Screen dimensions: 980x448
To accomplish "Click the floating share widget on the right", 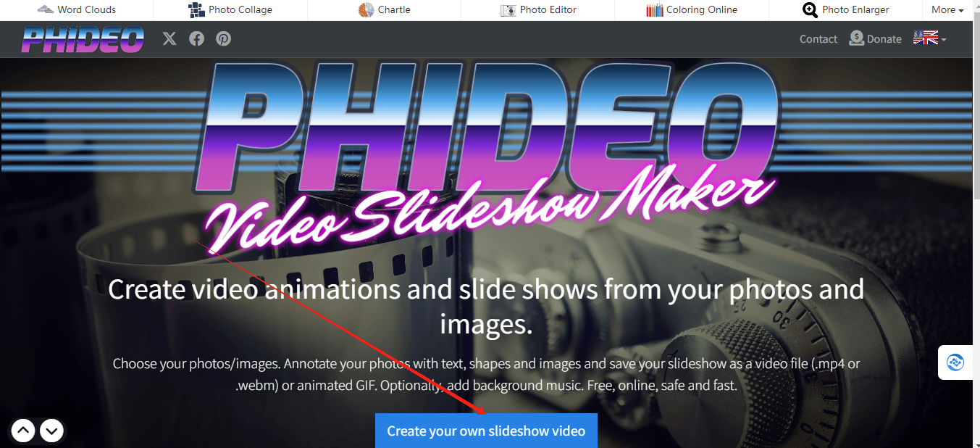I will click(x=957, y=362).
